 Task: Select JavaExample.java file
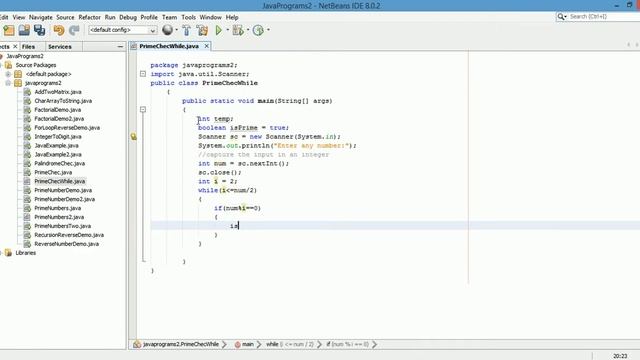tap(56, 146)
